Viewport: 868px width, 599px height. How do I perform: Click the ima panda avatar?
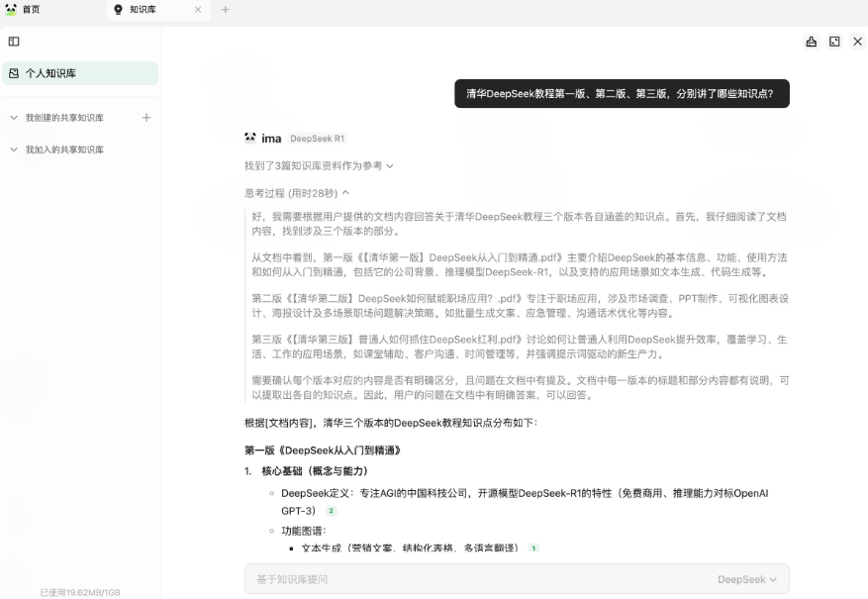(250, 138)
